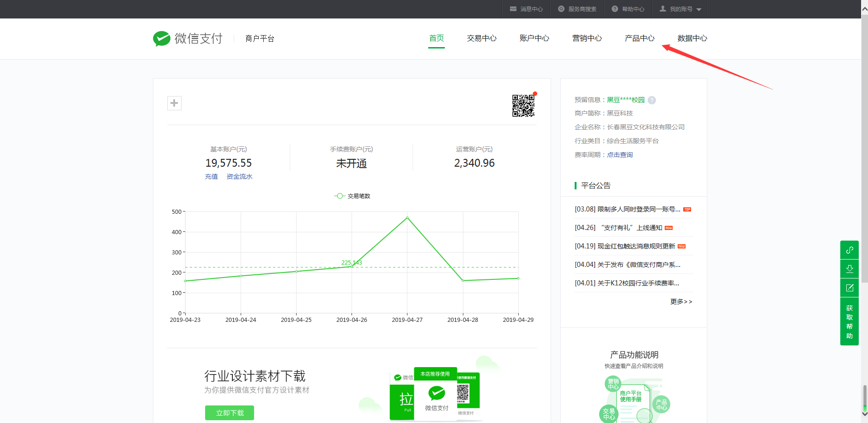Expand the 我的账号 dropdown arrow
Screen dimensions: 868x423
tap(698, 9)
